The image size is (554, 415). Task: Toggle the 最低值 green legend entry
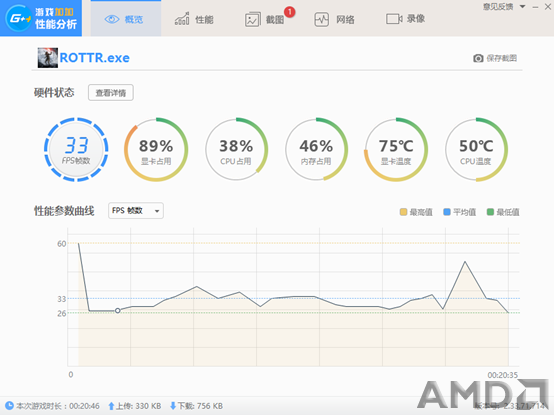pyautogui.click(x=503, y=212)
